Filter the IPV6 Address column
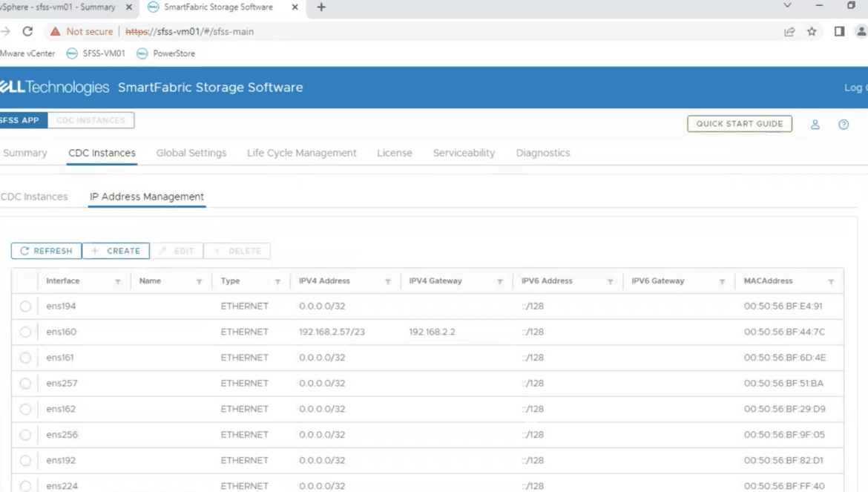 coord(610,282)
